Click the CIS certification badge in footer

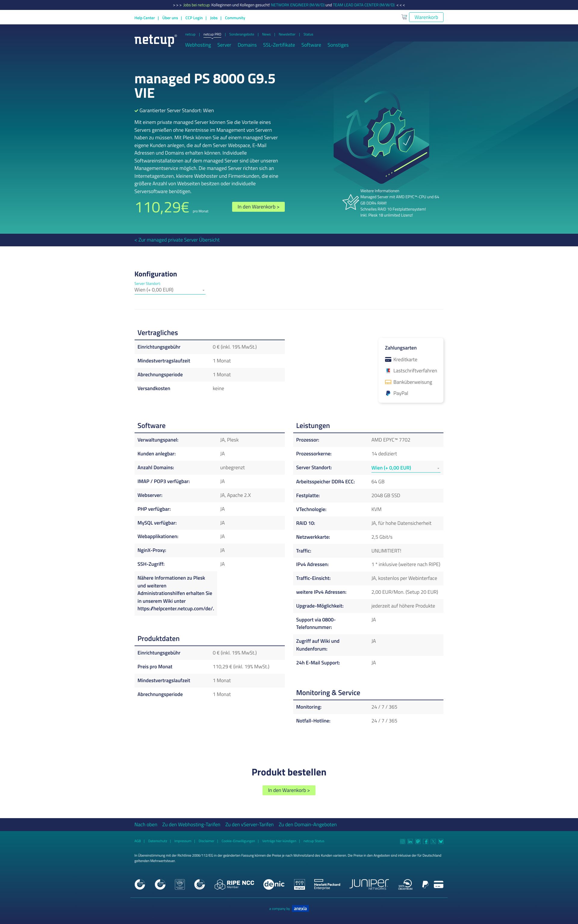click(x=180, y=884)
